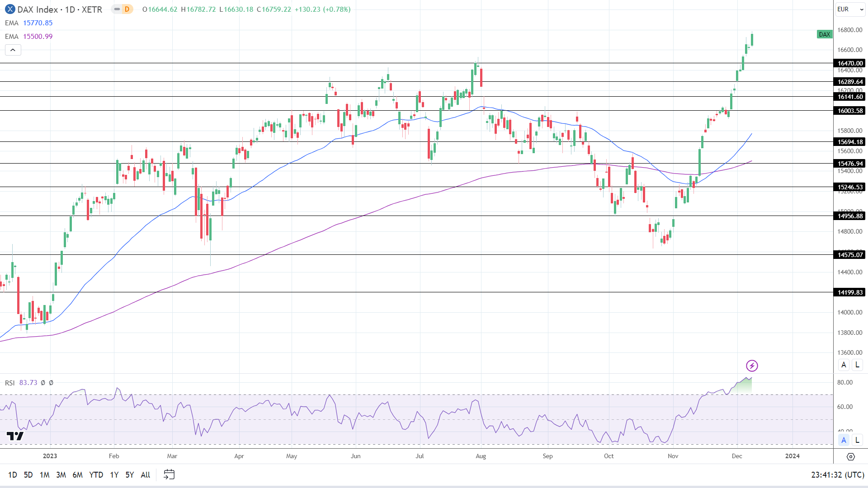
Task: Toggle auto scale A on price pane
Action: [x=844, y=365]
